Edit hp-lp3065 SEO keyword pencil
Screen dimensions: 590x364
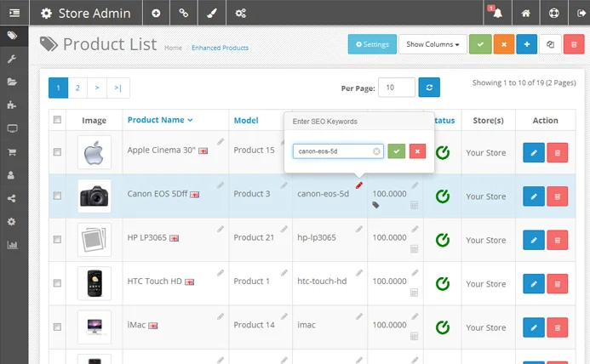[x=359, y=229]
